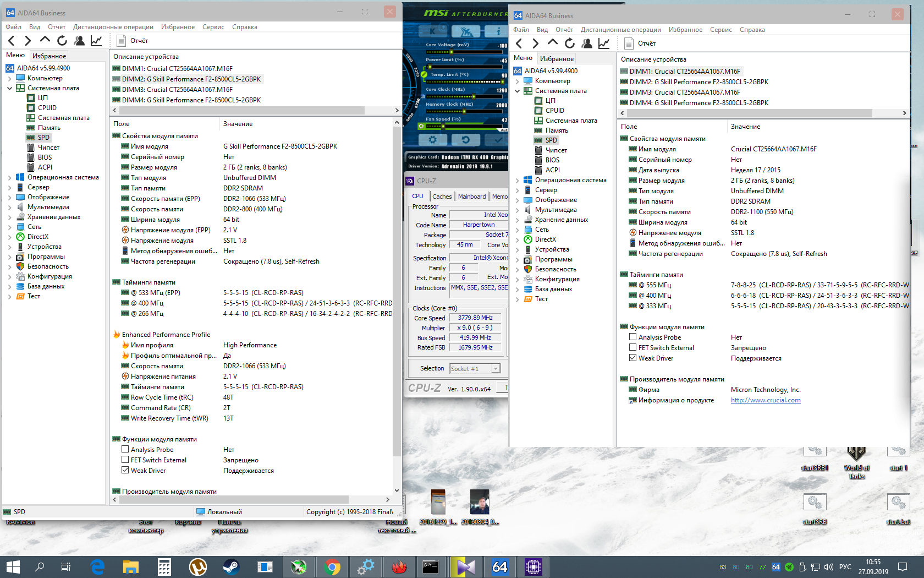This screenshot has height=578, width=924.
Task: Toggle FET Switch External checkbox in Crucial window
Action: point(633,348)
